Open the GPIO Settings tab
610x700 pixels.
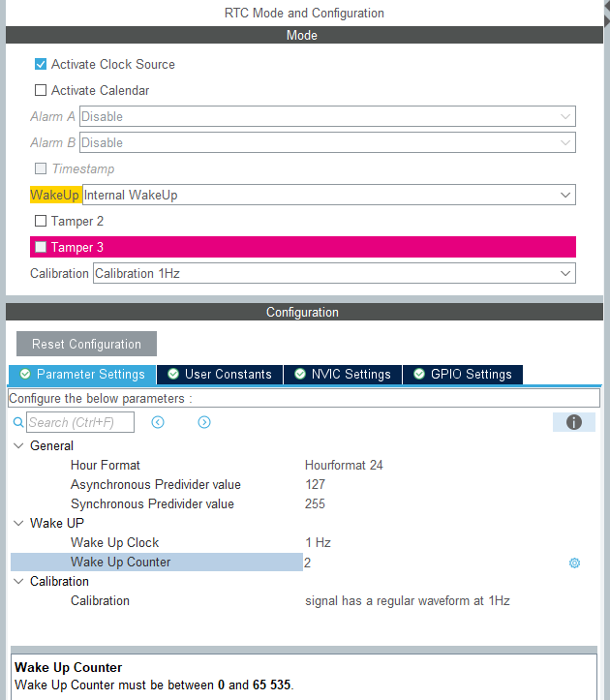(x=463, y=375)
